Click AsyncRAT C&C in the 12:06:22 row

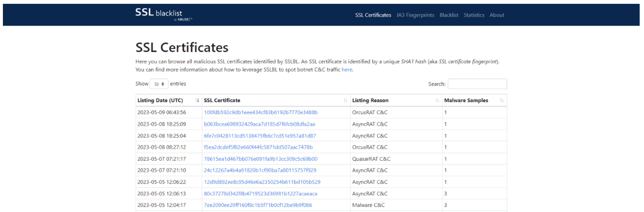click(370, 182)
